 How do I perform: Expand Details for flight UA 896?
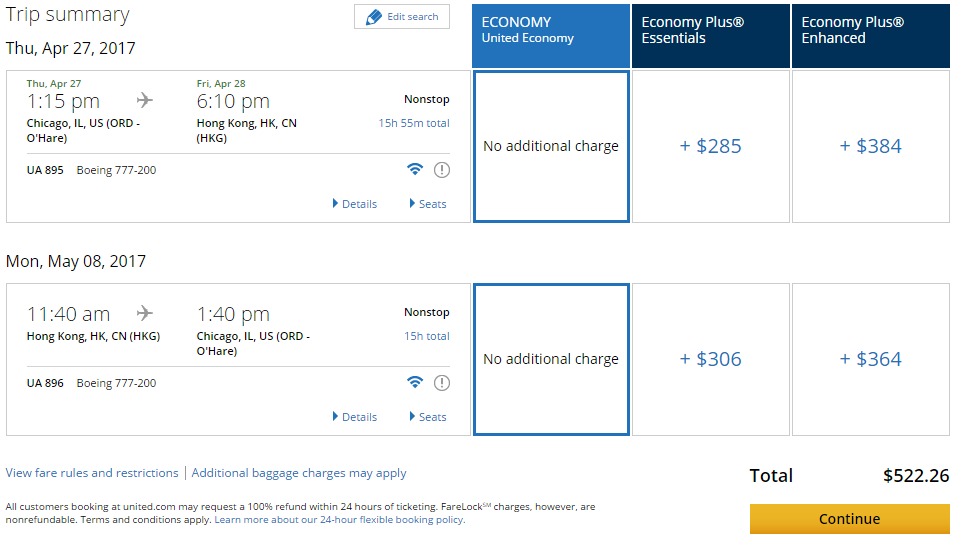(355, 417)
